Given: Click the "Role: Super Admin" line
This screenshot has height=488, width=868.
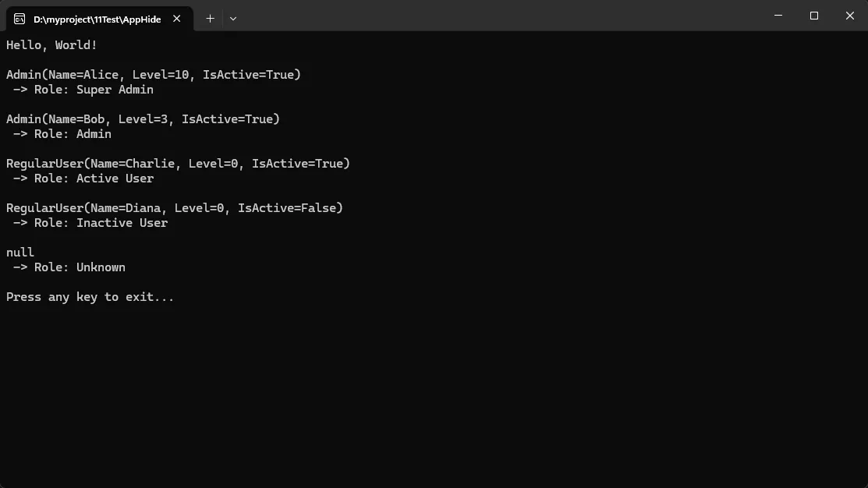Looking at the screenshot, I should pos(83,90).
